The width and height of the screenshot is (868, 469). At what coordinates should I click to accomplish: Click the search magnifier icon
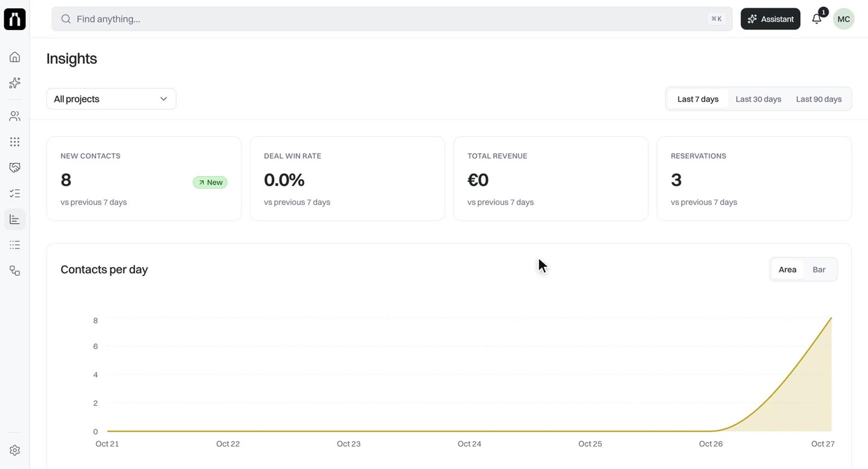click(66, 19)
